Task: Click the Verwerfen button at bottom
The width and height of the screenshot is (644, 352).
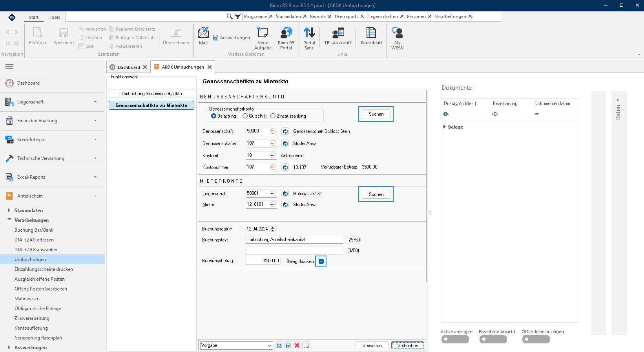Action: [x=372, y=345]
